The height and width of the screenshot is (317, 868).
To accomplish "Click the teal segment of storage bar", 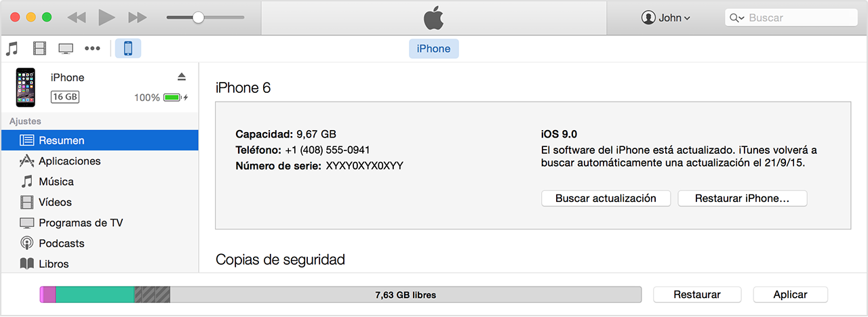I will tap(95, 295).
